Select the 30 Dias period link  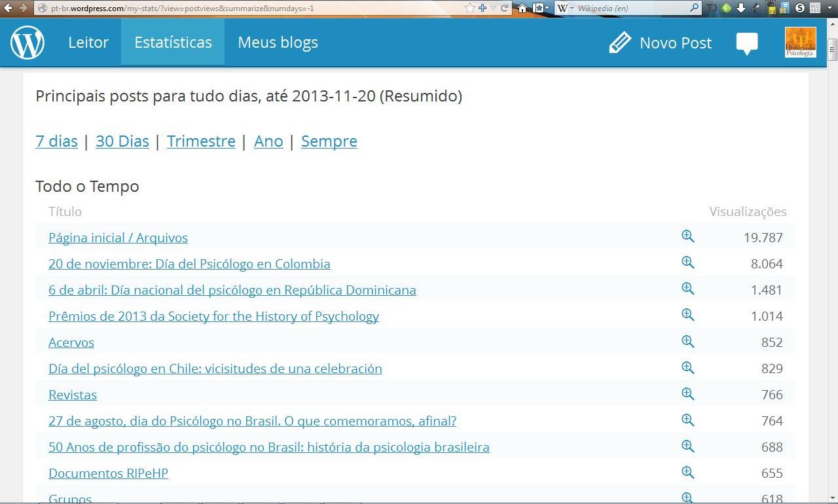pyautogui.click(x=122, y=141)
